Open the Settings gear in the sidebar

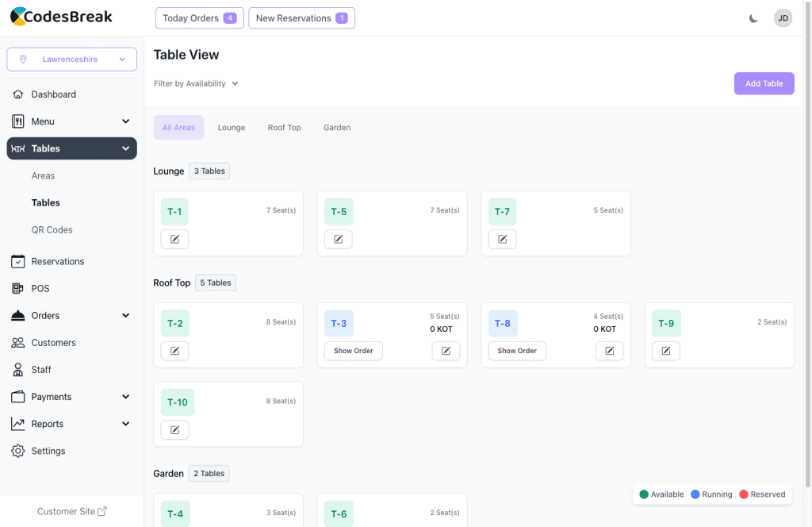(x=18, y=451)
